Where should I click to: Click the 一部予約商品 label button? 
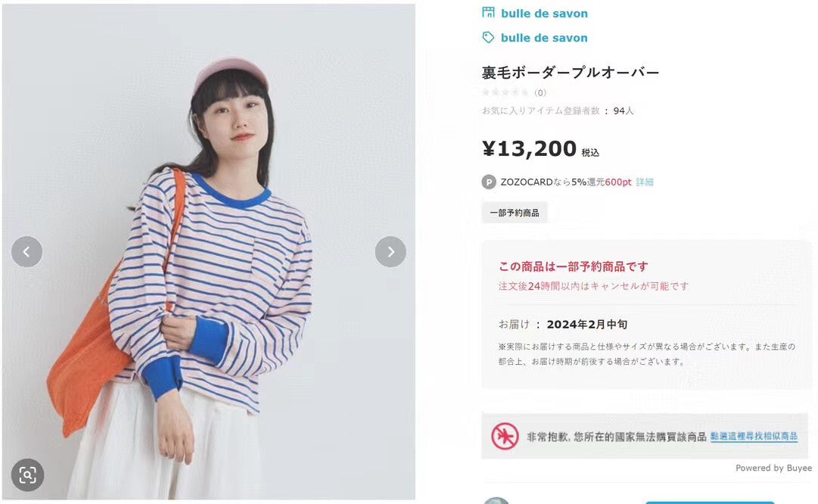pyautogui.click(x=515, y=213)
